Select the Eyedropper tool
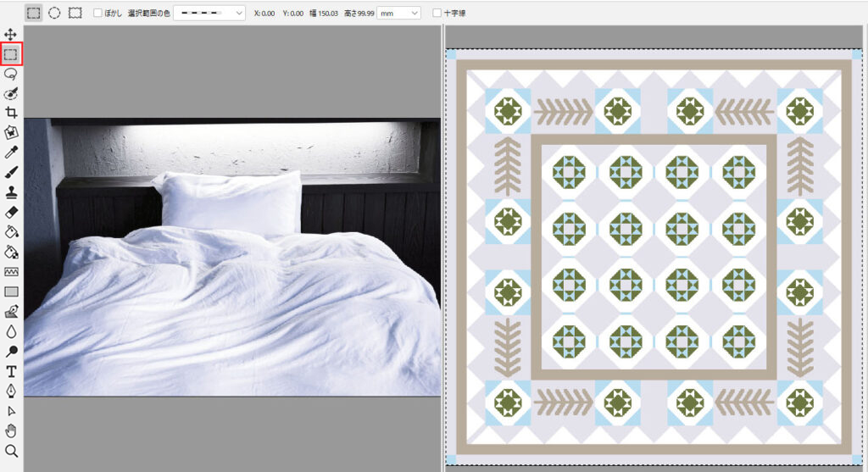This screenshot has width=868, height=472. tap(10, 153)
